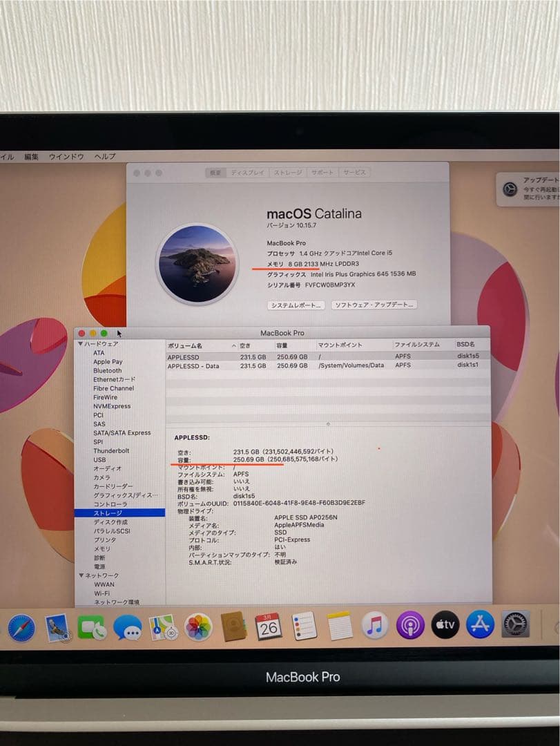Open Podcasts from the Dock
560x746 pixels.
click(410, 625)
